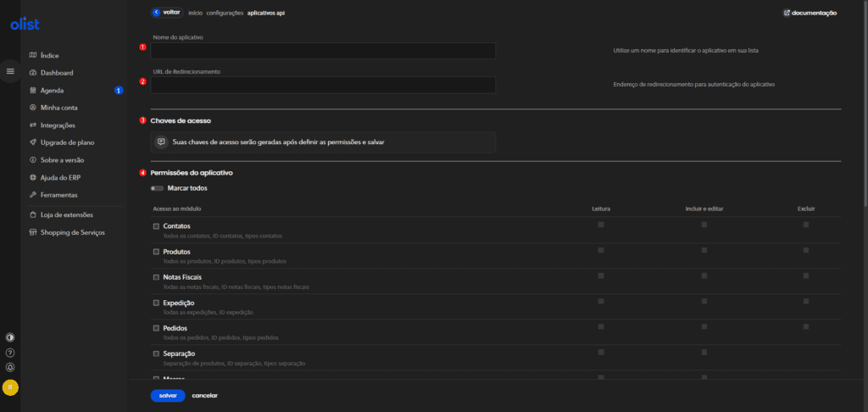Open Integrações in the sidebar

click(x=58, y=125)
